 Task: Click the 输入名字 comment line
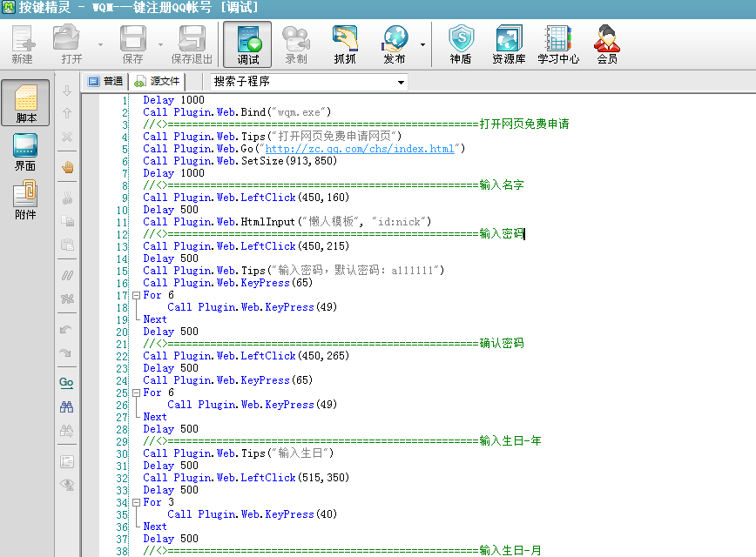click(x=334, y=185)
